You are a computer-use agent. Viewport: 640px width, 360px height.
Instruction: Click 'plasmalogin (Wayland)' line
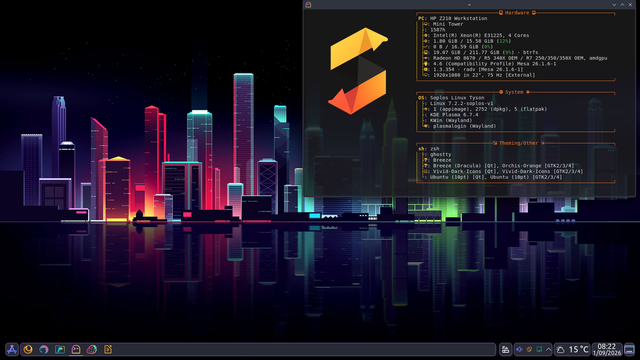tap(464, 127)
